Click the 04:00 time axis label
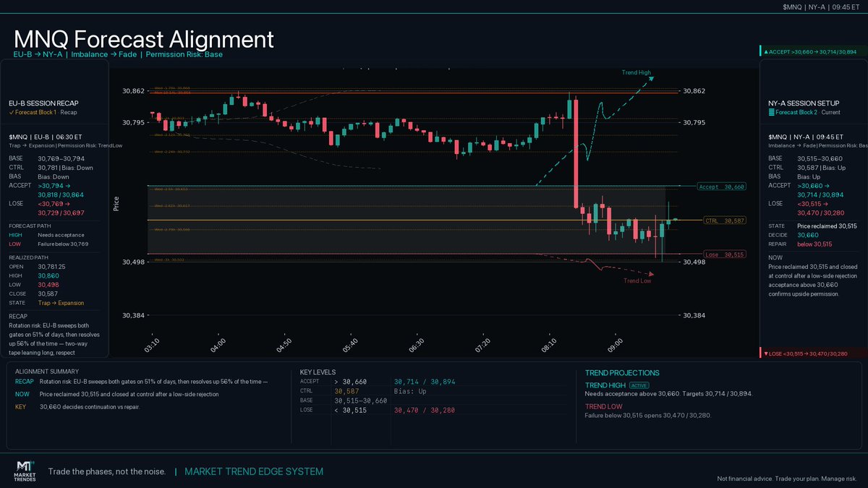Image resolution: width=868 pixels, height=488 pixels. coord(218,345)
